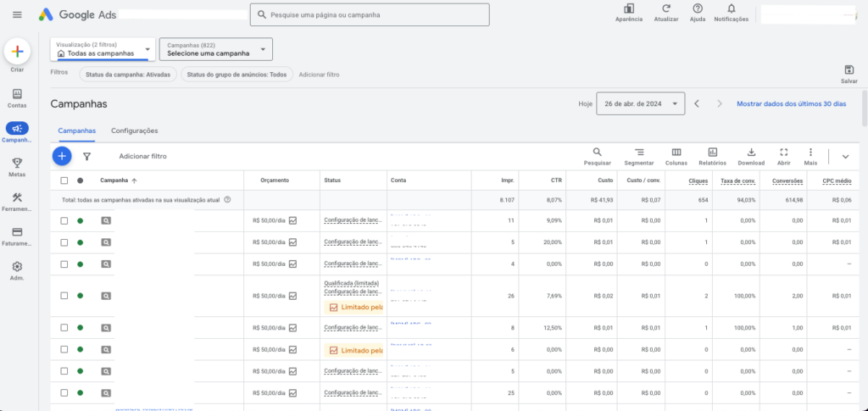Open the 26 de abr. de 2024 date picker
The width and height of the screenshot is (868, 411).
pyautogui.click(x=641, y=103)
